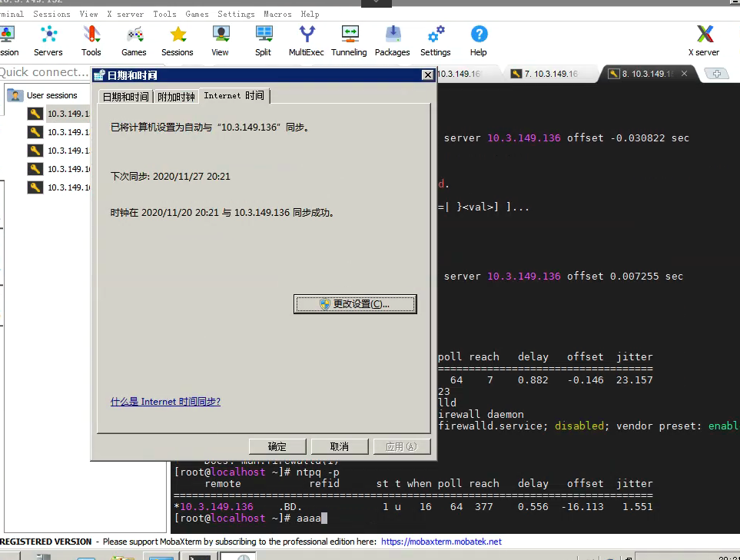Screen dimensions: 740x560
Task: Open the X server menu in the menu bar
Action: click(x=125, y=14)
